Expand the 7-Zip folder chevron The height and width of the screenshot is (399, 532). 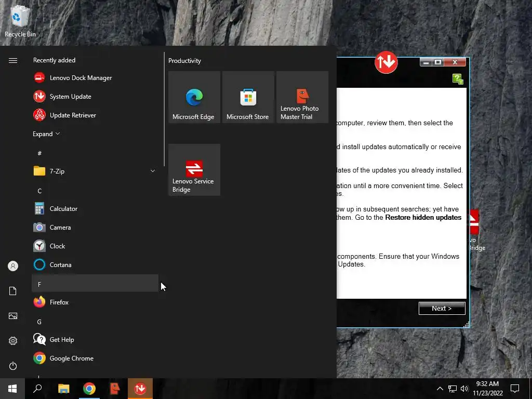(153, 171)
